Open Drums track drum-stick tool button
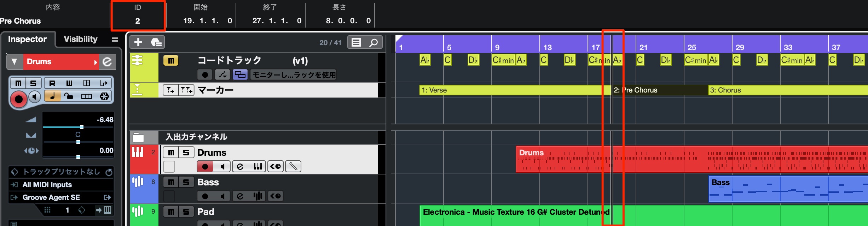 293,166
